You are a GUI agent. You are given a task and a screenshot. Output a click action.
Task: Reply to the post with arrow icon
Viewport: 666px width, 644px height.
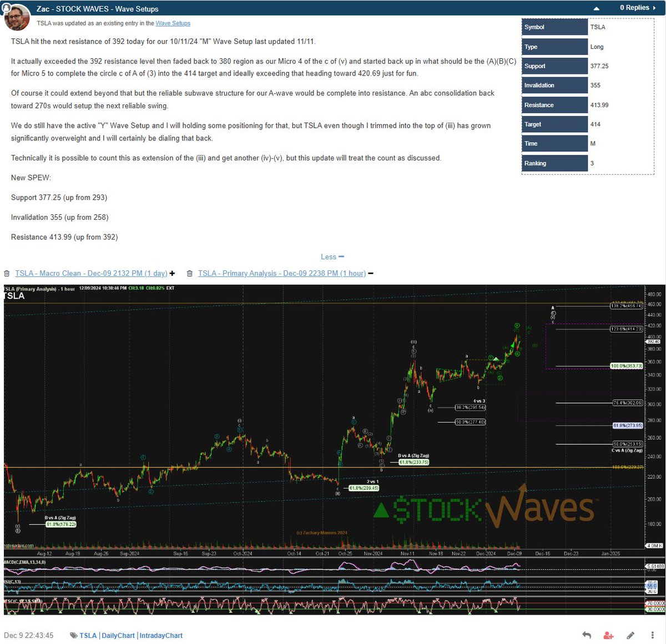coord(587,635)
